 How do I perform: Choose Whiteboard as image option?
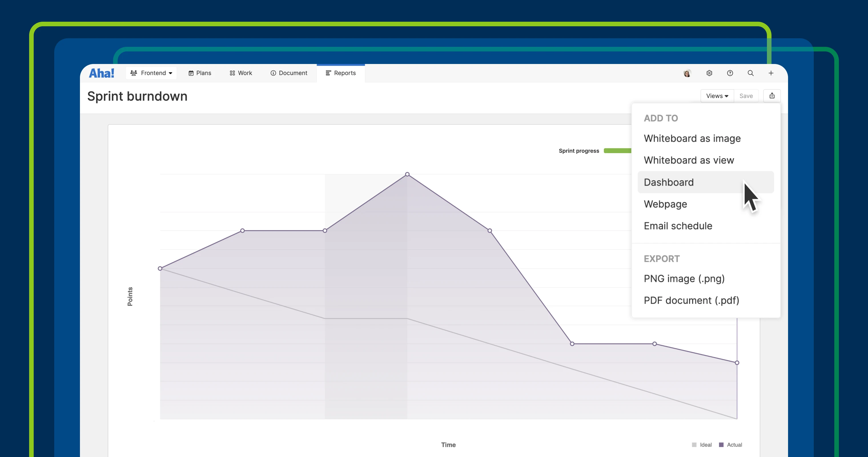692,139
